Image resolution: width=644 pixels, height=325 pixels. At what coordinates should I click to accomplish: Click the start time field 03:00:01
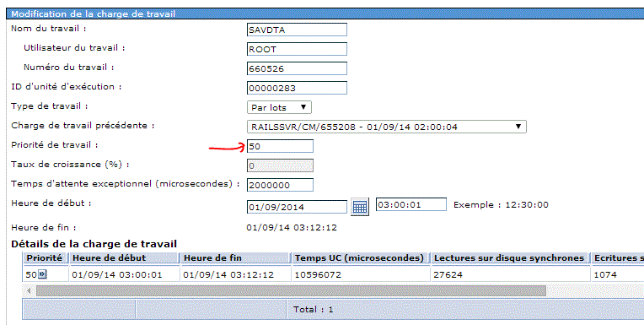click(411, 204)
